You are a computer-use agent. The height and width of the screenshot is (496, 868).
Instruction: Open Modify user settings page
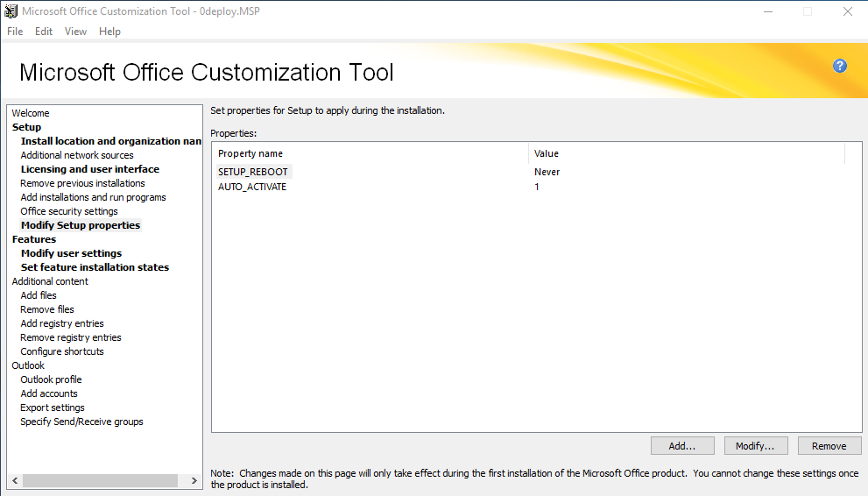71,253
